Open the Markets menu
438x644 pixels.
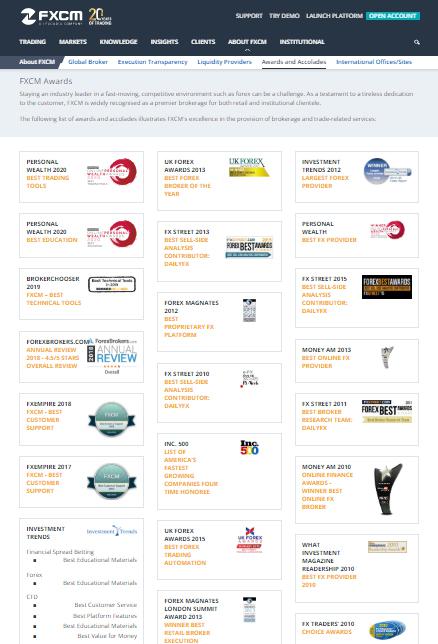[x=73, y=42]
